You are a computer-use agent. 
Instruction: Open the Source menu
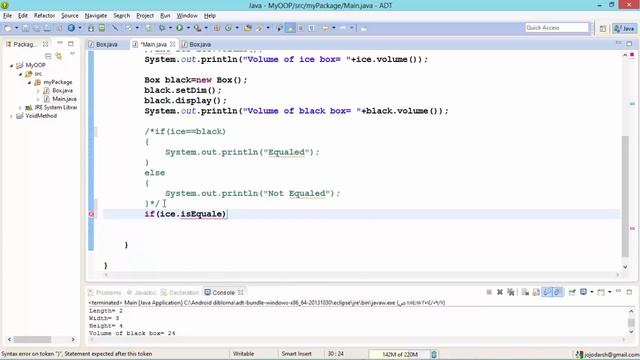[x=70, y=16]
